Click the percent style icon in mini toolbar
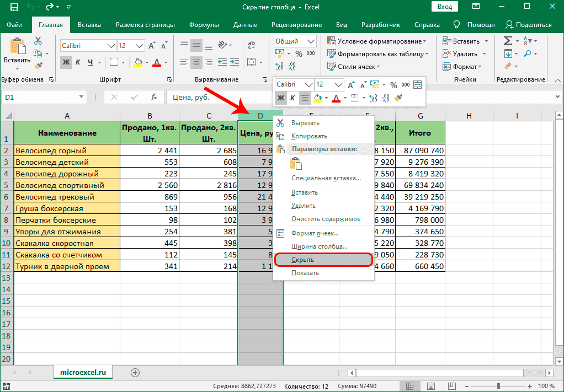The width and height of the screenshot is (564, 392). point(393,84)
